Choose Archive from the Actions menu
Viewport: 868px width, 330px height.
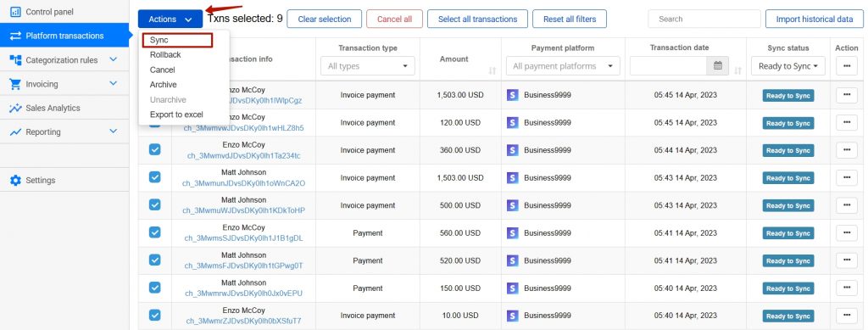164,85
